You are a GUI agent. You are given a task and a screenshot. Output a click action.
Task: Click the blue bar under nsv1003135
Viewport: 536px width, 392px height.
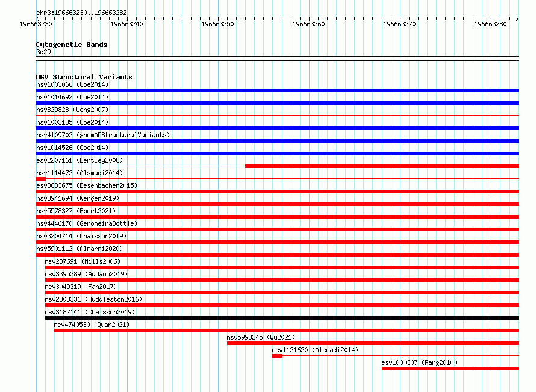pyautogui.click(x=277, y=128)
